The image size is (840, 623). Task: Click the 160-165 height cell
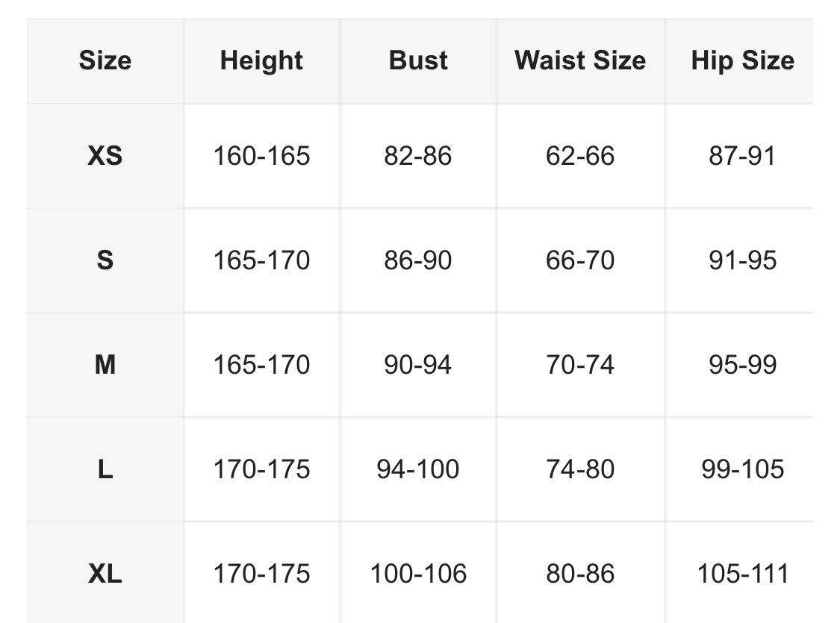point(261,156)
